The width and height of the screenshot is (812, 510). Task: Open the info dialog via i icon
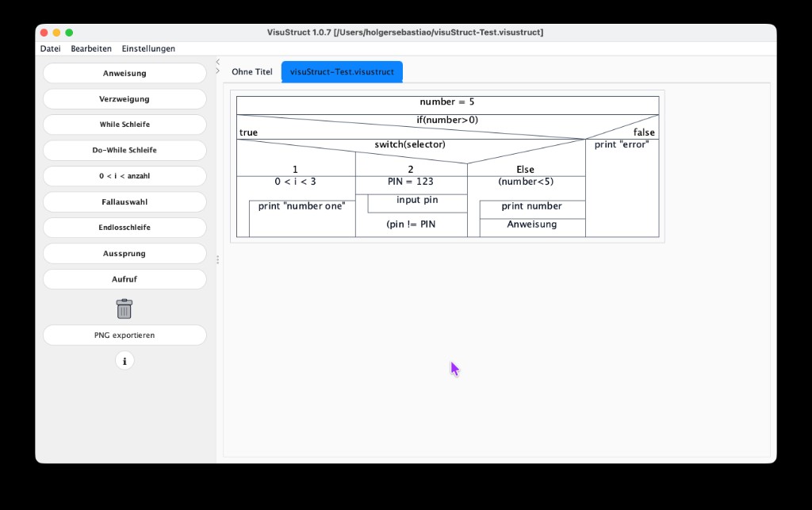click(124, 360)
